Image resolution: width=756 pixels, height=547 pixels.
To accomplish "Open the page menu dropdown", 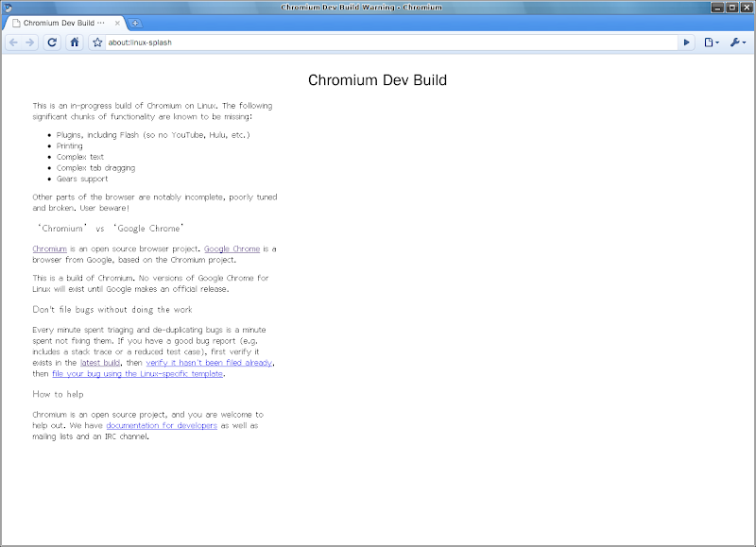I will 712,43.
